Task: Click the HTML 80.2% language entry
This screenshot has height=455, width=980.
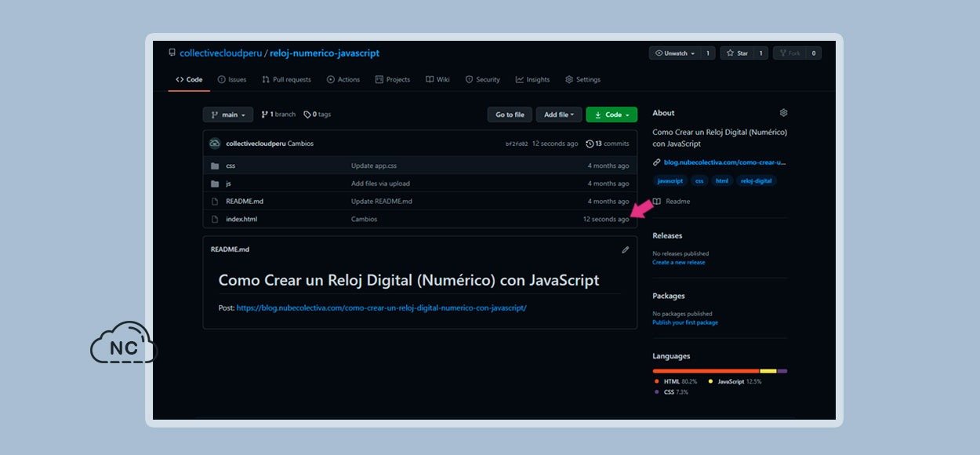Action: point(675,381)
